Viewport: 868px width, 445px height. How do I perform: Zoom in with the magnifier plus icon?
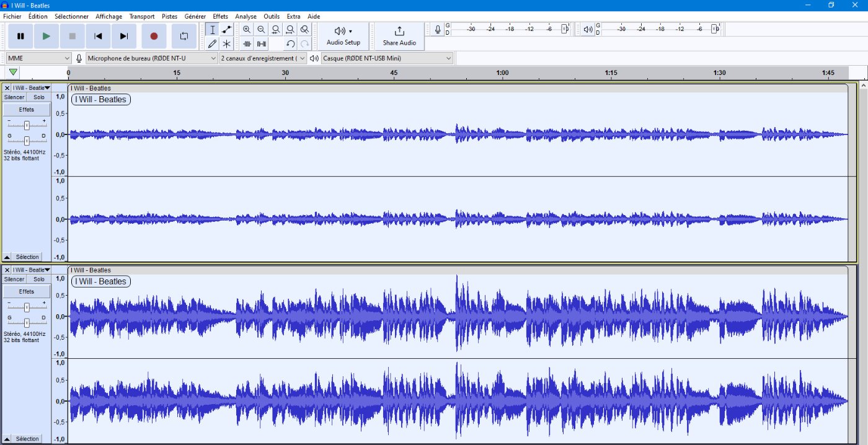pos(247,30)
